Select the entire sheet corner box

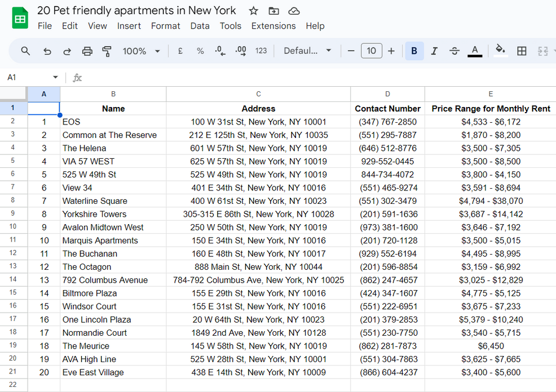14,94
